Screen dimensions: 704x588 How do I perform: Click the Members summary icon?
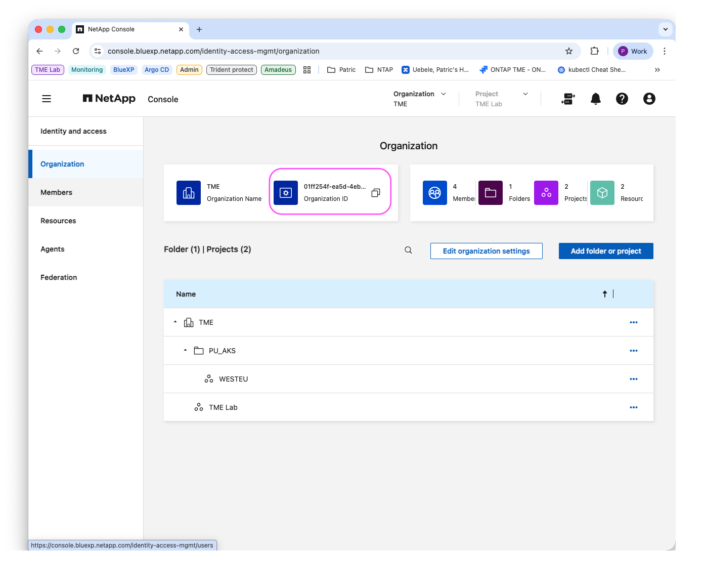[x=435, y=193]
